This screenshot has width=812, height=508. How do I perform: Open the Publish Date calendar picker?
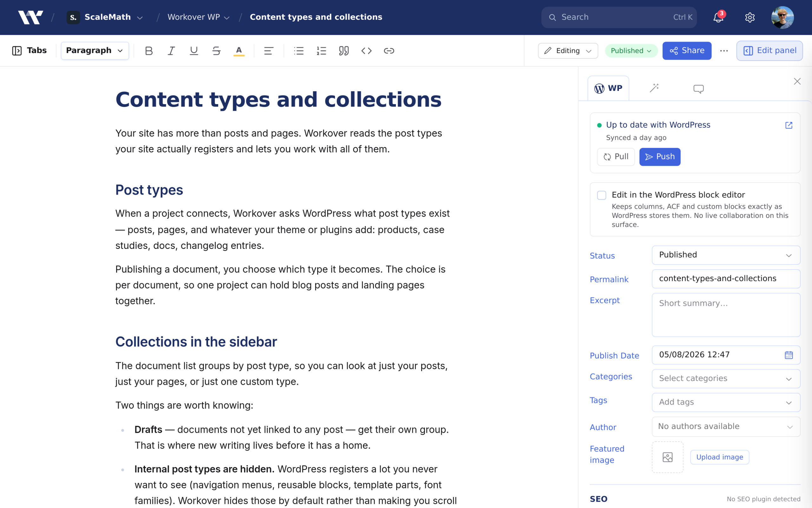point(789,355)
